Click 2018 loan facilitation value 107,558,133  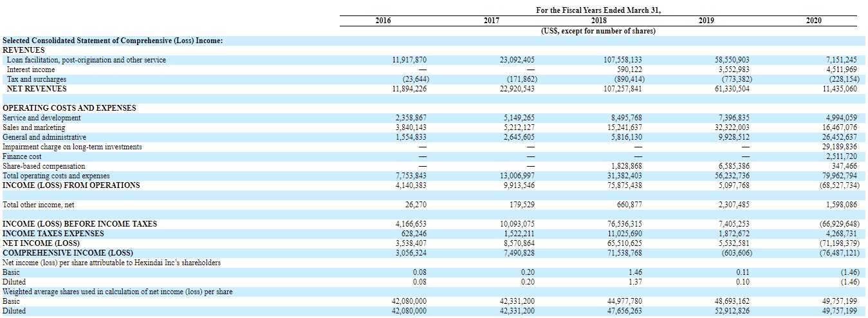620,60
